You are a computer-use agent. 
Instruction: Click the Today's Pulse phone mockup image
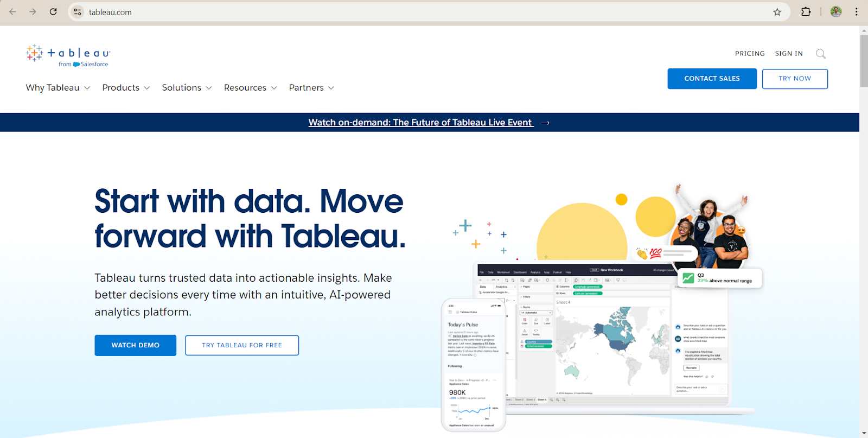pos(474,365)
